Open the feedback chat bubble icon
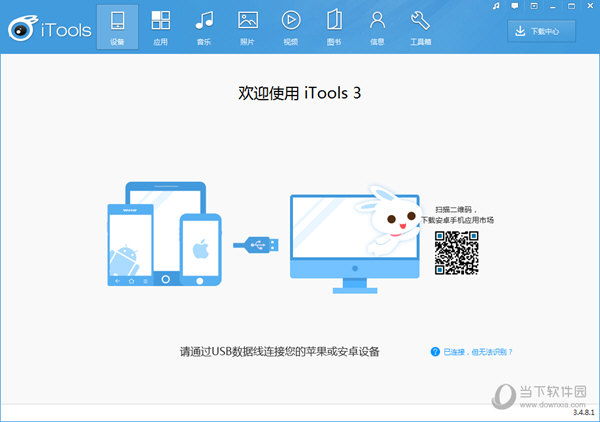The image size is (600, 422). pyautogui.click(x=515, y=6)
